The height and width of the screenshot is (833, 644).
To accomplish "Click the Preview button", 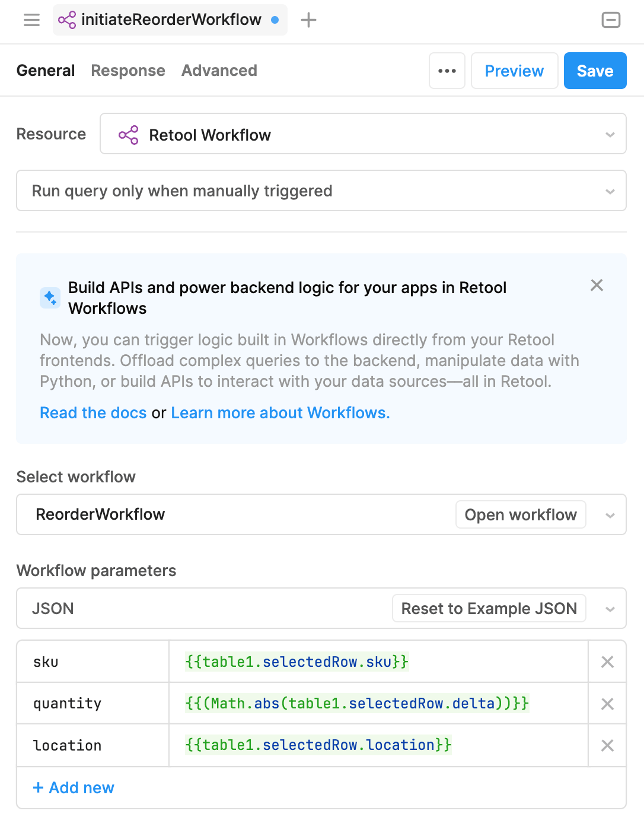I will tap(514, 71).
